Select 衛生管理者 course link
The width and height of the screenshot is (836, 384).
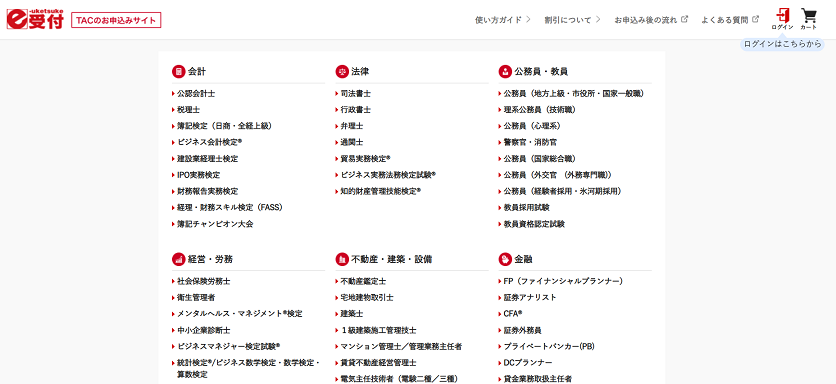coord(196,297)
